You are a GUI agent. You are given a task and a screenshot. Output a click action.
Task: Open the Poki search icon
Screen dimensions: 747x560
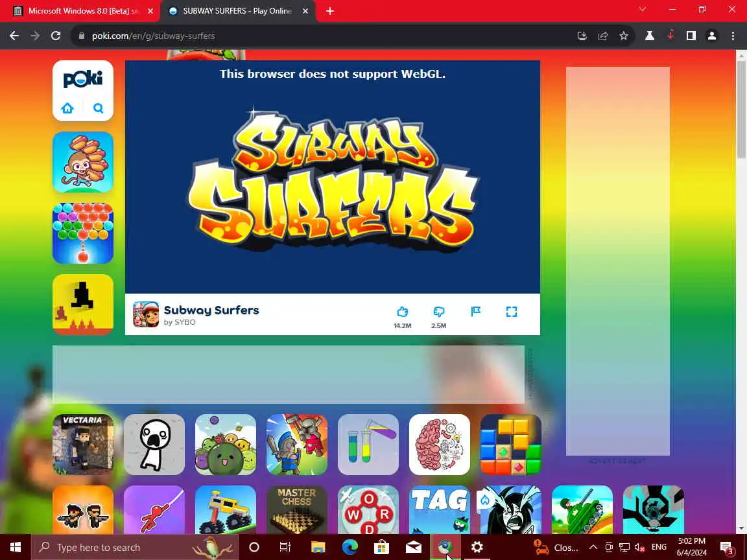click(x=98, y=108)
